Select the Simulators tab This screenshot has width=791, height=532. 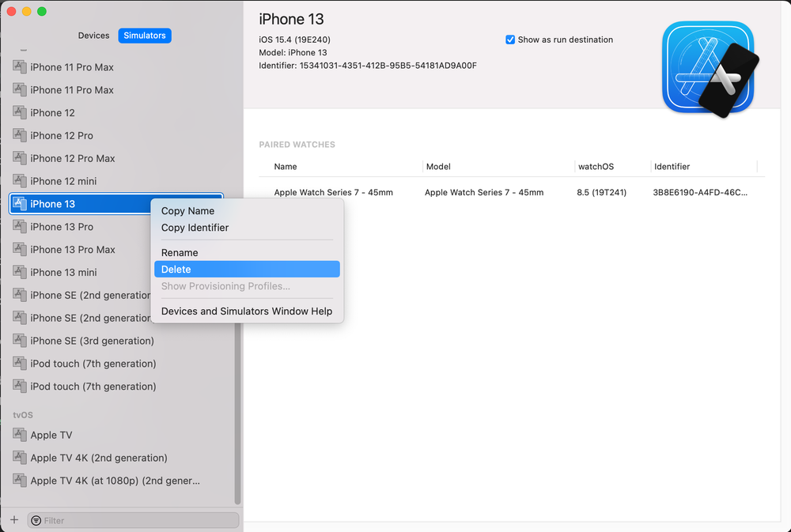(x=145, y=36)
